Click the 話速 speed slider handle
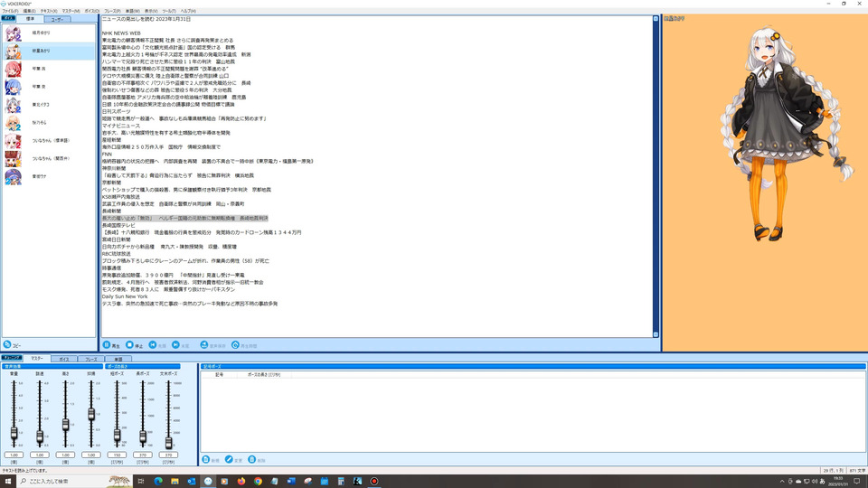The width and height of the screenshot is (868, 488). (40, 437)
